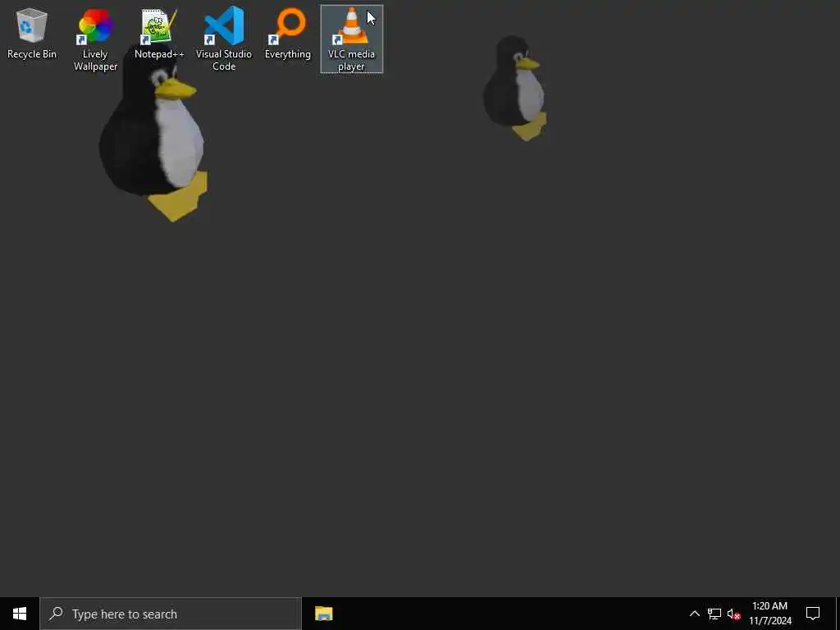Open File Explorer from the taskbar
The width and height of the screenshot is (840, 630).
pyautogui.click(x=323, y=614)
